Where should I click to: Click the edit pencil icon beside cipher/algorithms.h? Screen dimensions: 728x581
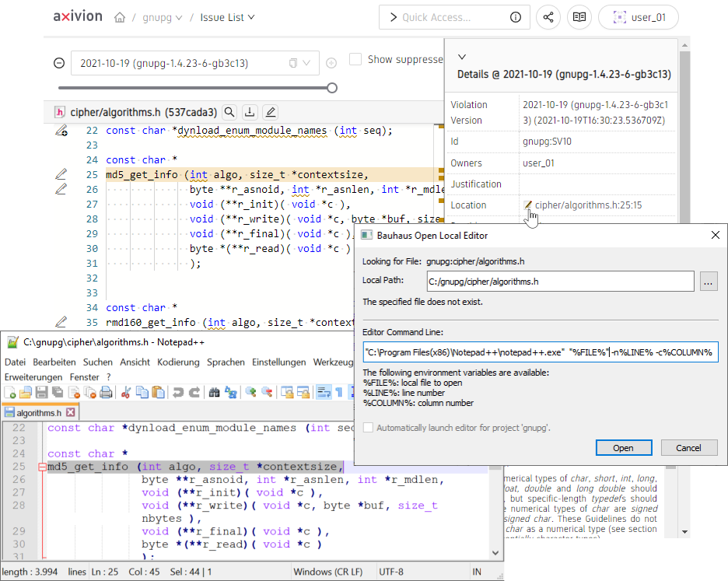point(270,112)
